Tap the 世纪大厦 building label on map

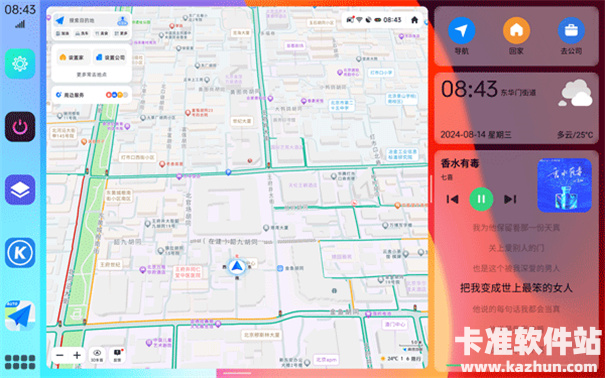click(242, 121)
